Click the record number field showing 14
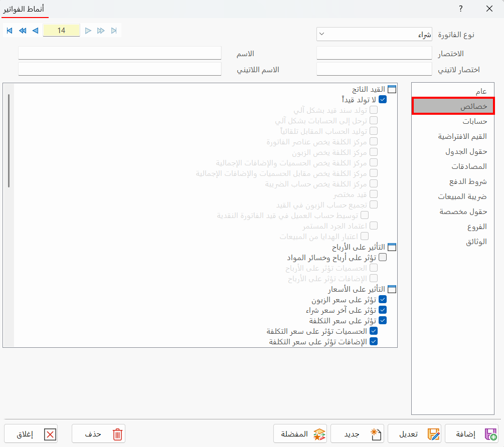Image resolution: width=504 pixels, height=447 pixels. pos(61,31)
